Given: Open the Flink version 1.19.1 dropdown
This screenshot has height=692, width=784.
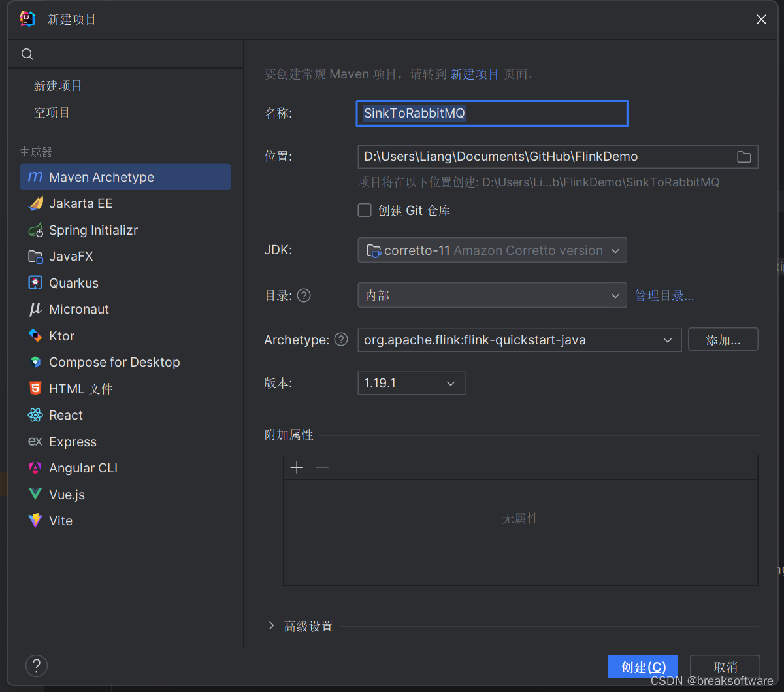Looking at the screenshot, I should click(411, 383).
